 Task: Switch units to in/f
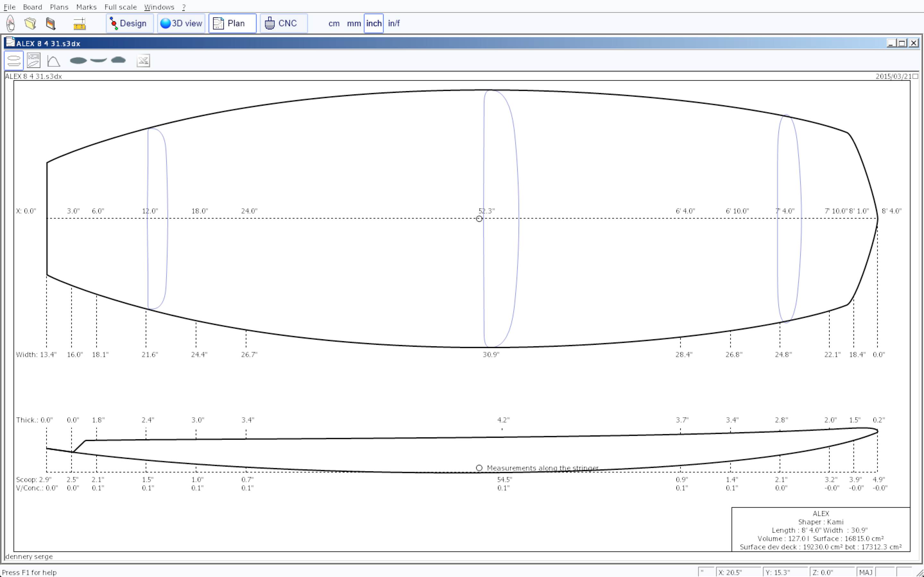(394, 23)
